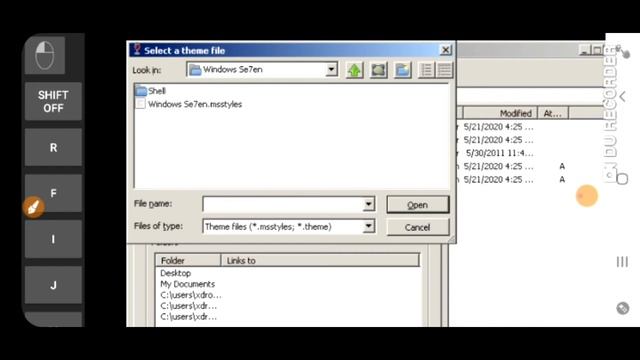The image size is (640, 360).
Task: Click the Modified column header
Action: tap(500, 113)
